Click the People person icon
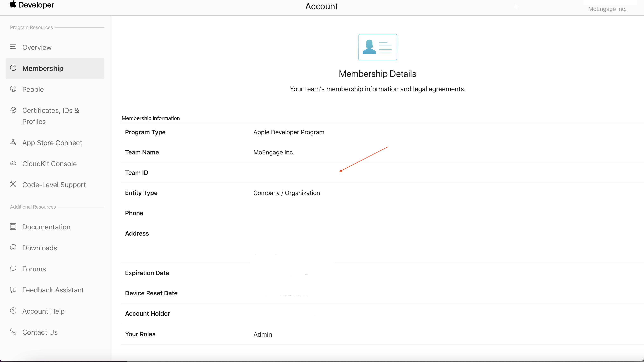Viewport: 644px width, 362px height. pos(13,89)
